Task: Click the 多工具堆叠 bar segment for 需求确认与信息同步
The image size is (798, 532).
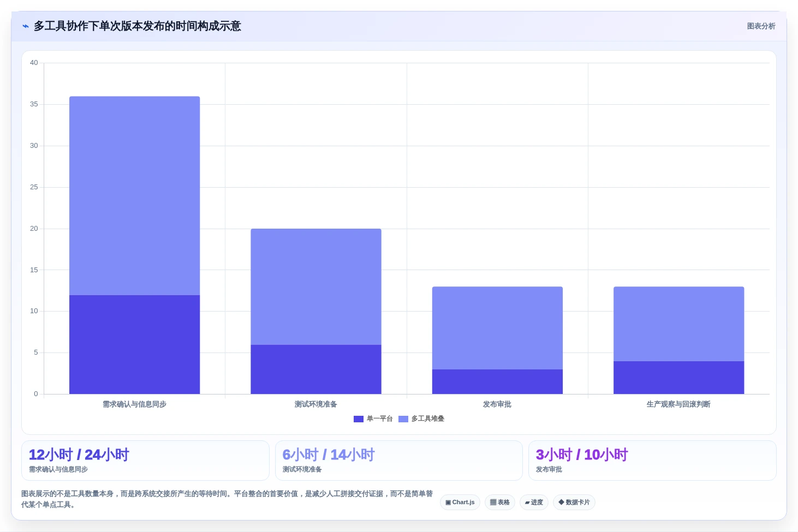Action: 134,196
